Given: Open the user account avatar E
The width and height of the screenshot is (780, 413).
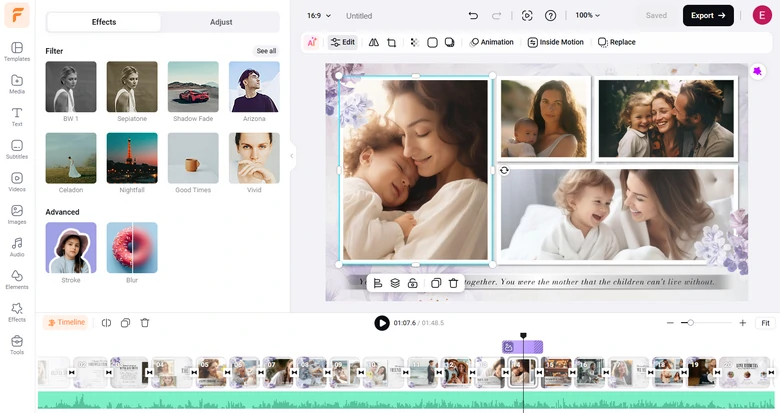Looking at the screenshot, I should click(762, 15).
